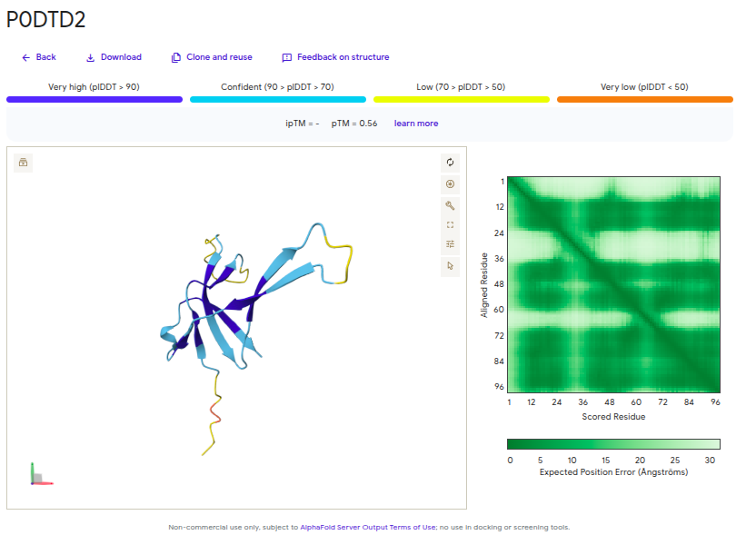This screenshot has height=535, width=756.
Task: Follow the learn more link
Action: [x=415, y=124]
